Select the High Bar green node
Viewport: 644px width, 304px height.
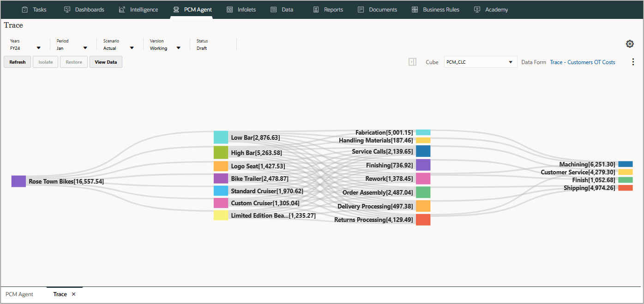click(x=221, y=153)
